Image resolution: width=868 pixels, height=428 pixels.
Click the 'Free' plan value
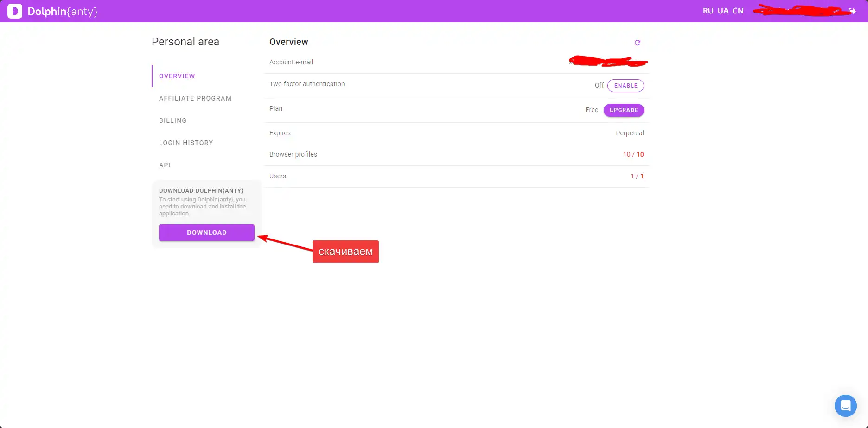592,110
